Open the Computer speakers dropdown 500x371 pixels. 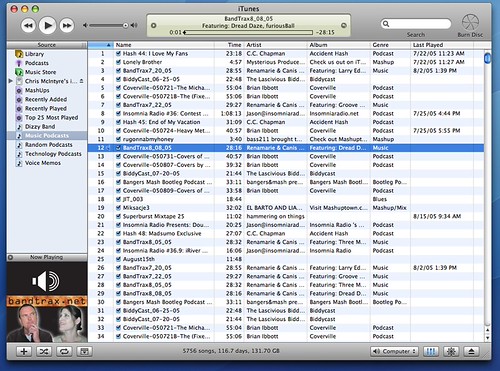click(394, 351)
